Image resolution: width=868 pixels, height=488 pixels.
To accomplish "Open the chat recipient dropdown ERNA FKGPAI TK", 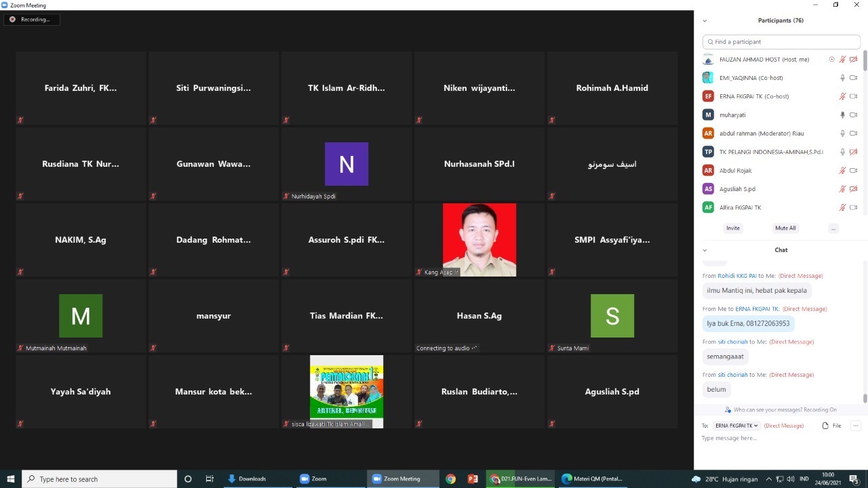I will 736,426.
